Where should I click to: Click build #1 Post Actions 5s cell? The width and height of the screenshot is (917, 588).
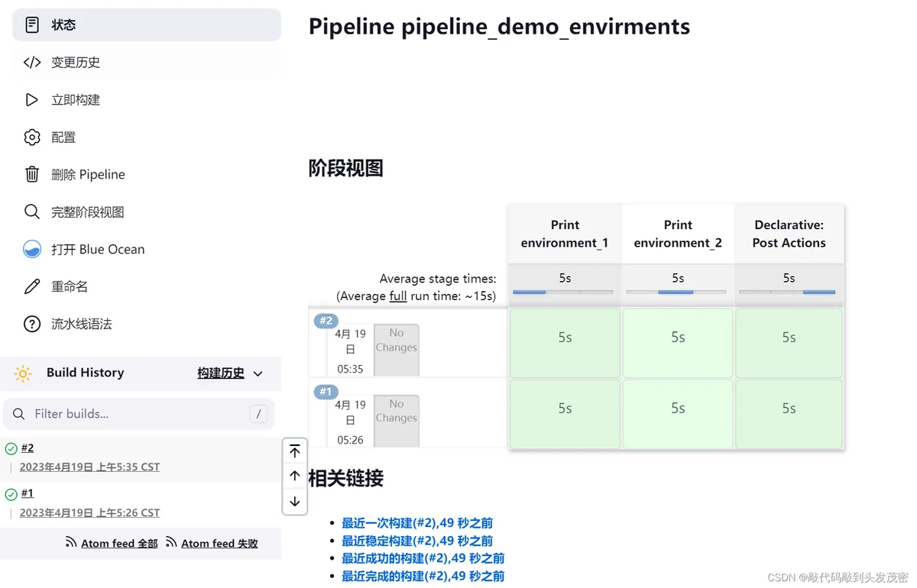point(789,414)
